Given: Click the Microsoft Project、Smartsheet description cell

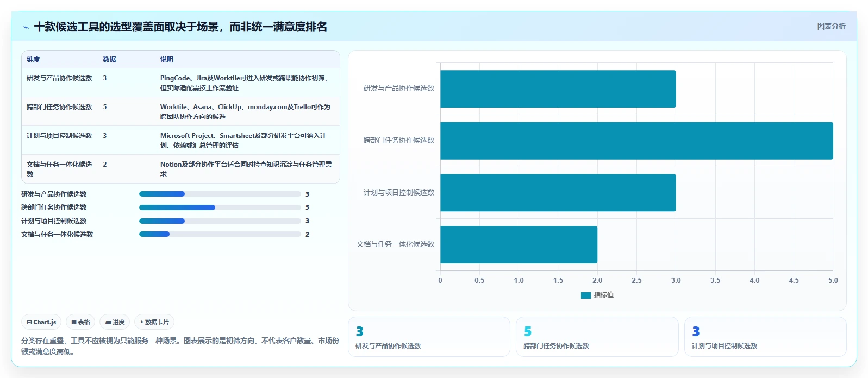Looking at the screenshot, I should pyautogui.click(x=243, y=140).
